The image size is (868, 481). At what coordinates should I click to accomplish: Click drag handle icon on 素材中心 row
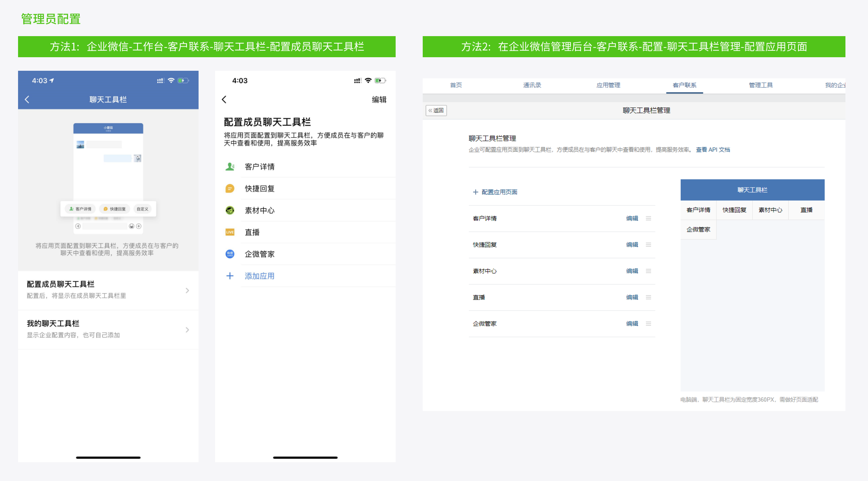coord(648,271)
